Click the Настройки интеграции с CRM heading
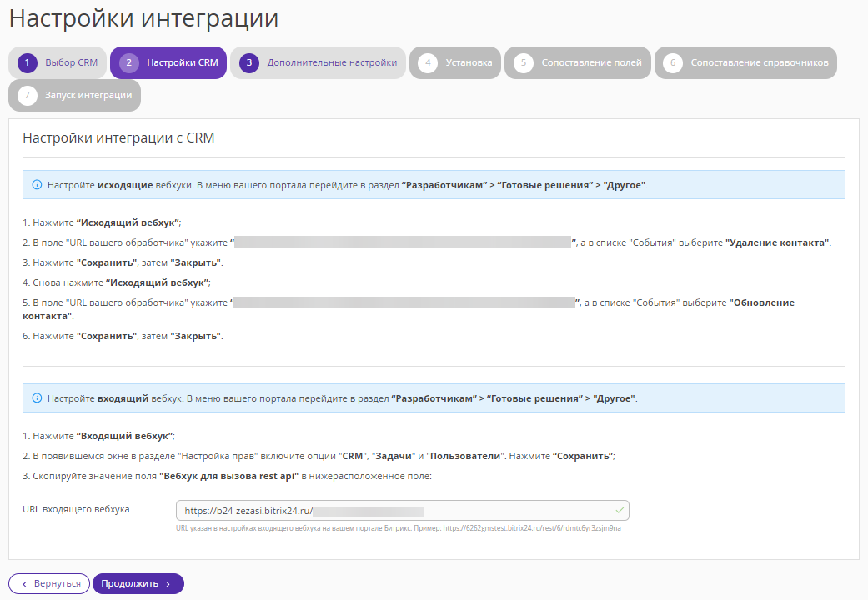Screen dimensions: 868x600 point(118,137)
